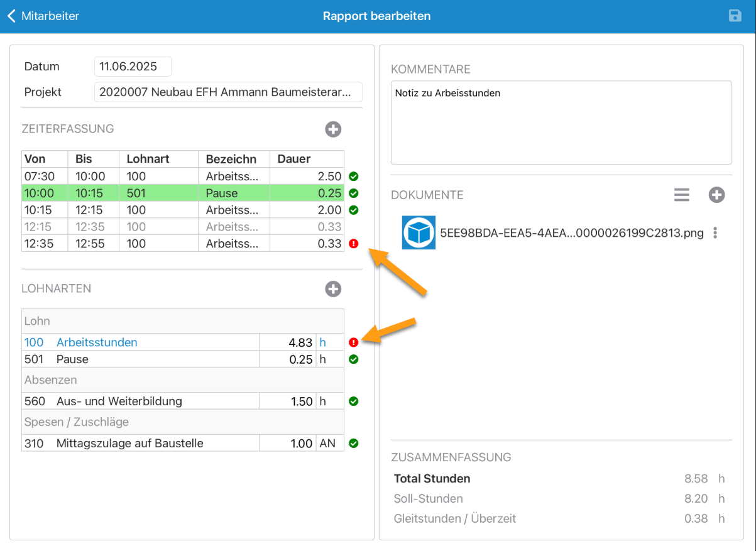Click the save disk icon
This screenshot has height=551, width=756.
735,16
